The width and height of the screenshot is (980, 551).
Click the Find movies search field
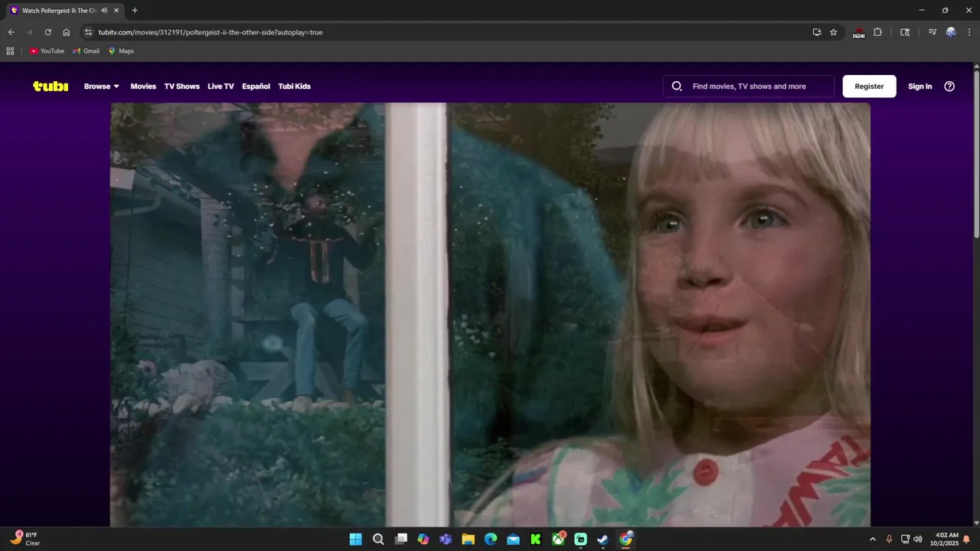click(x=749, y=86)
